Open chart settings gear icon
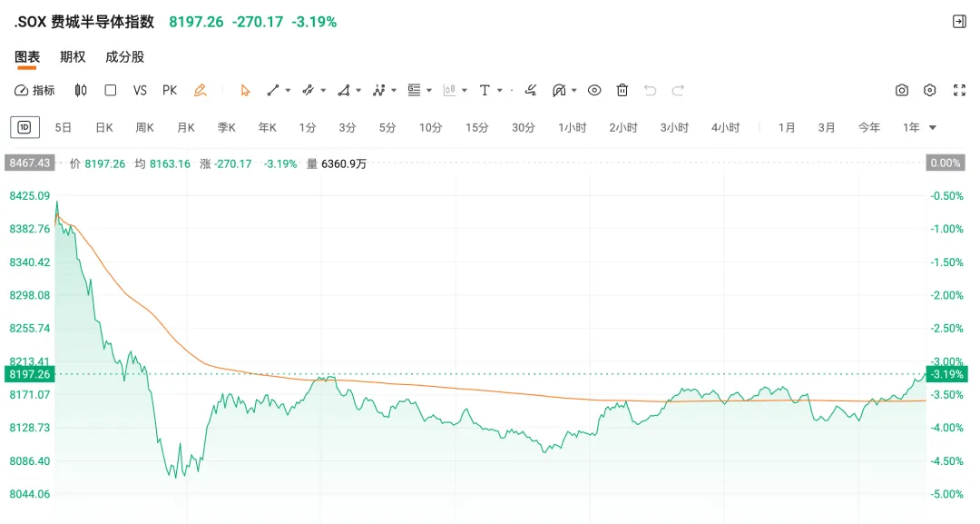Image resolution: width=980 pixels, height=524 pixels. pyautogui.click(x=930, y=90)
